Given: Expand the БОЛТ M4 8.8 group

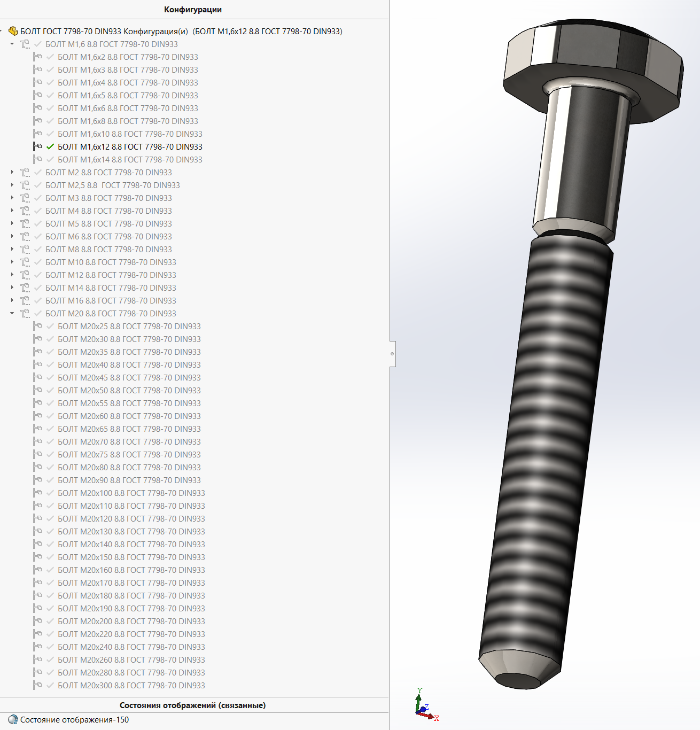Looking at the screenshot, I should point(12,211).
